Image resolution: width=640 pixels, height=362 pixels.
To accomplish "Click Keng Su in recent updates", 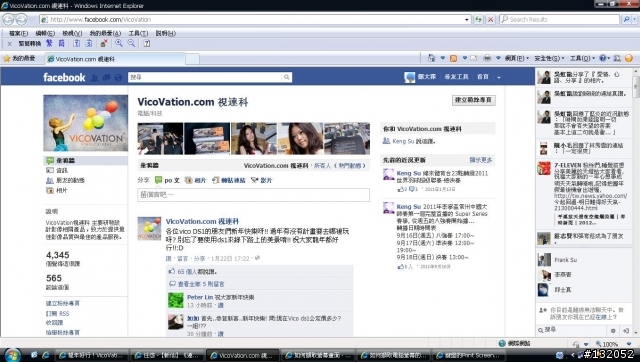I will [409, 173].
